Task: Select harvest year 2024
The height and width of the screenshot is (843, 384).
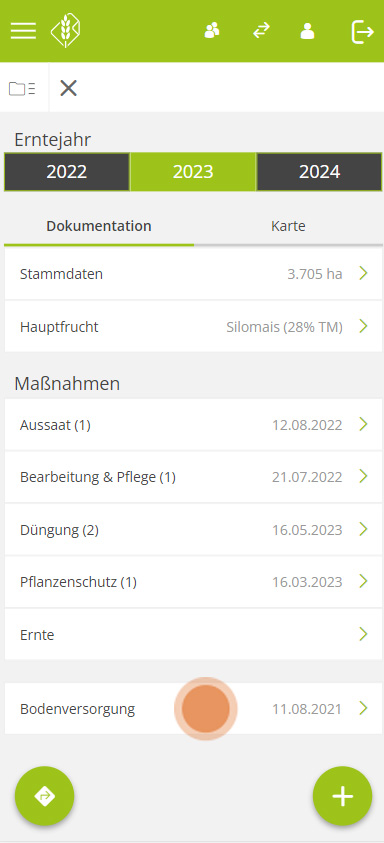Action: (319, 172)
